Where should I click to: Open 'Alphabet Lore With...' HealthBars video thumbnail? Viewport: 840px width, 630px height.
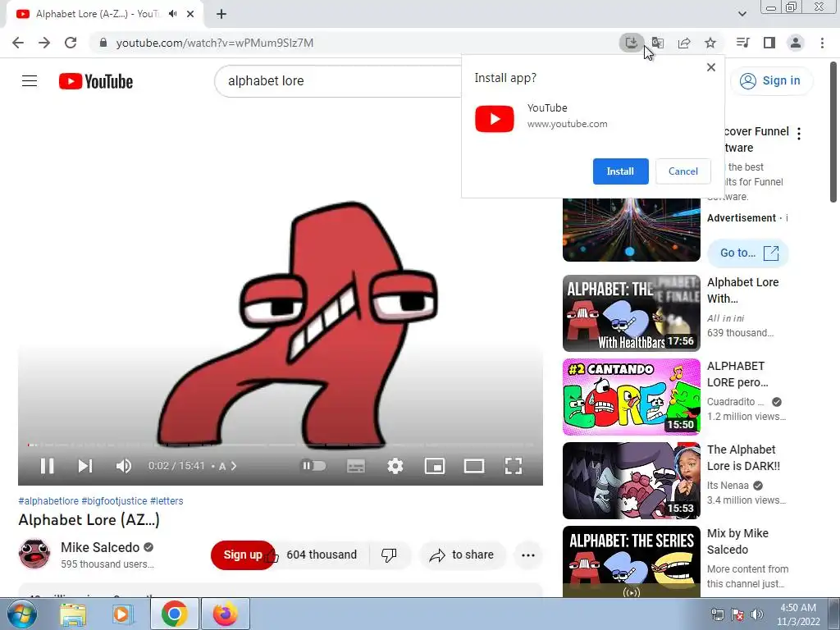coord(631,313)
